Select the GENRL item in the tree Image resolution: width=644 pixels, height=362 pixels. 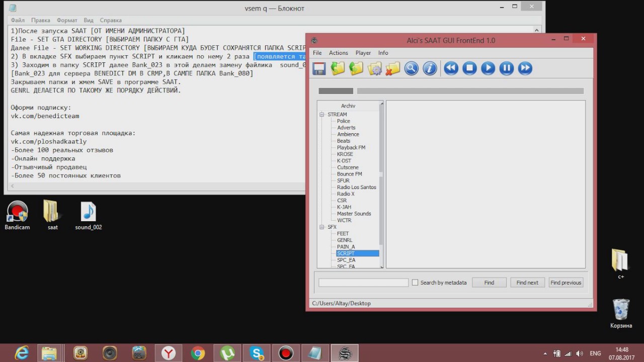[x=345, y=240]
